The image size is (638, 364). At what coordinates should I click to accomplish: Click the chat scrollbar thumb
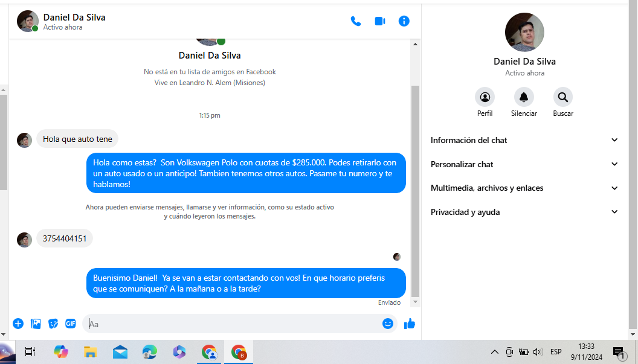point(415,191)
